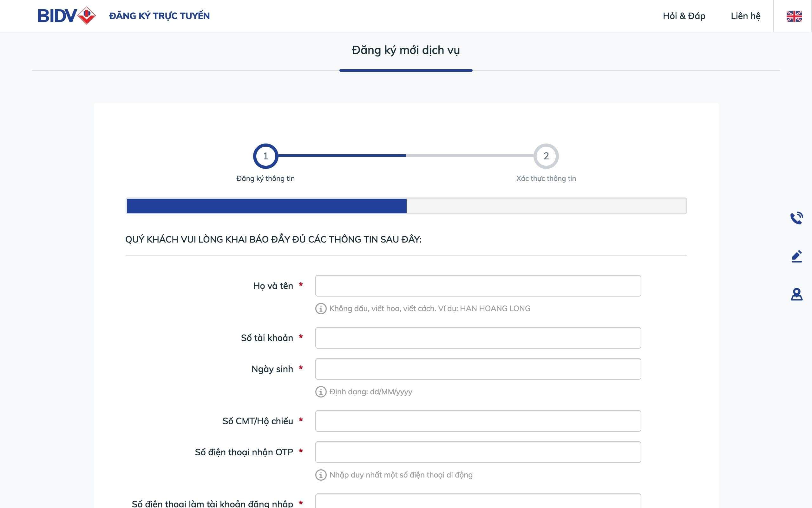812x508 pixels.
Task: Focus the Số CMT/Hộ chiếu input field
Action: (478, 421)
